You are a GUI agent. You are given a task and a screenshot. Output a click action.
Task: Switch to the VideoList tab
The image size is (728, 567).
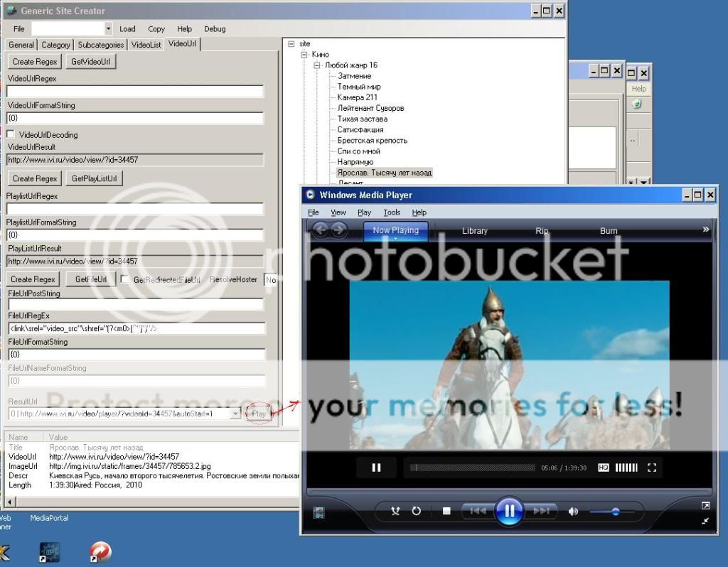pos(146,44)
